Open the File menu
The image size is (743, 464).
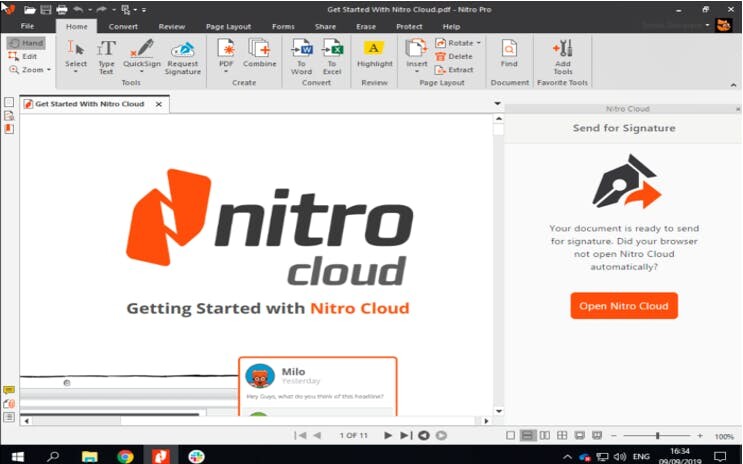27,26
